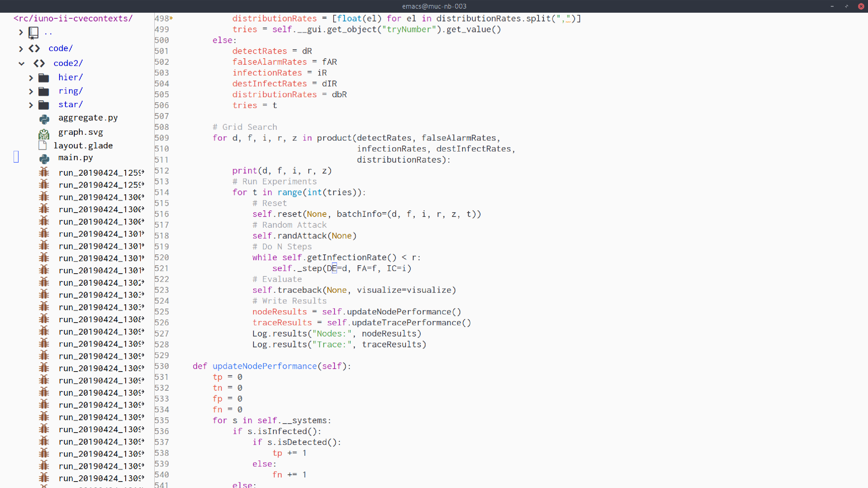Open main.py from the tree
This screenshot has width=868, height=488.
pos(75,158)
